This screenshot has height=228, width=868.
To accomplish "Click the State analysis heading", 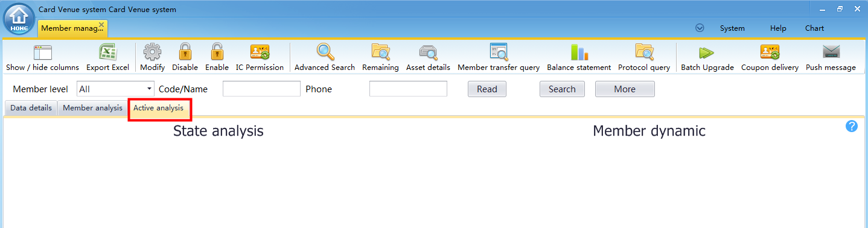I will (x=219, y=131).
